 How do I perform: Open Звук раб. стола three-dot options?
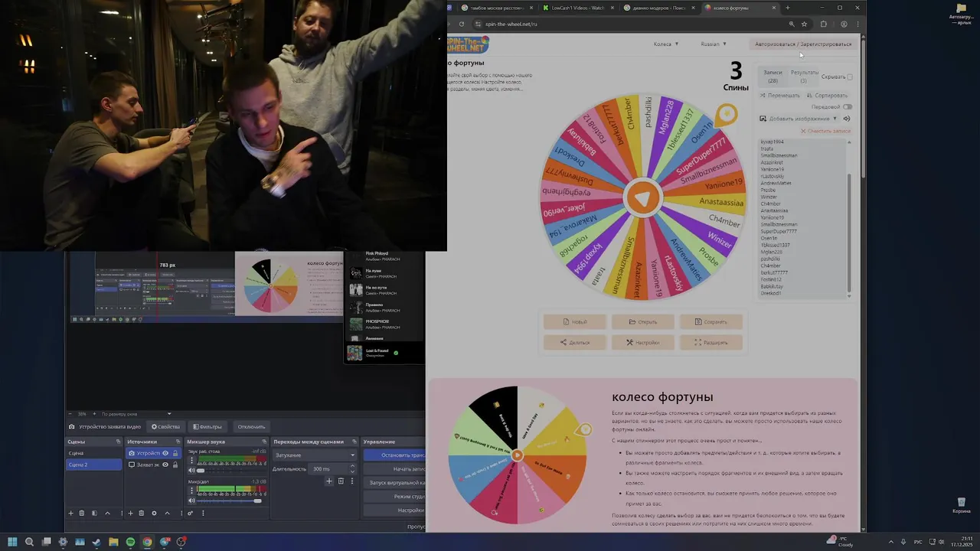click(191, 461)
